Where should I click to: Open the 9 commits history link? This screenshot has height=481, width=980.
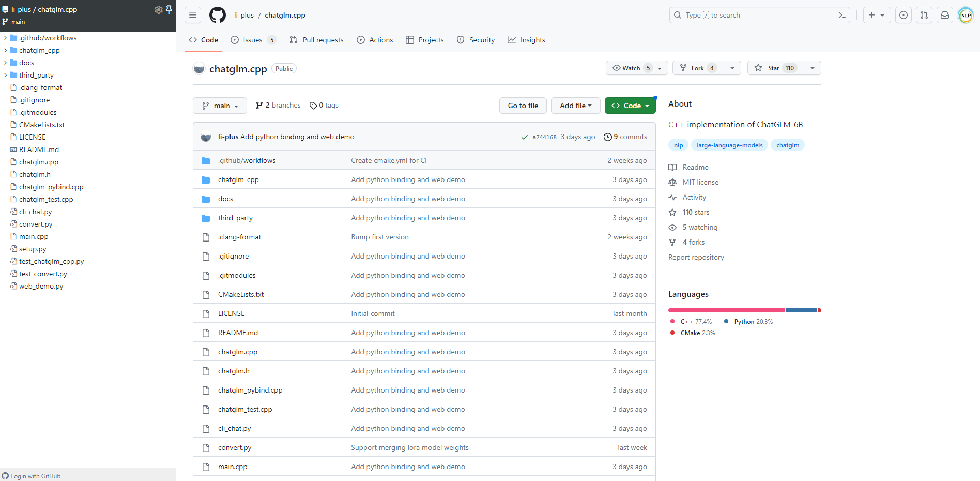coord(625,137)
